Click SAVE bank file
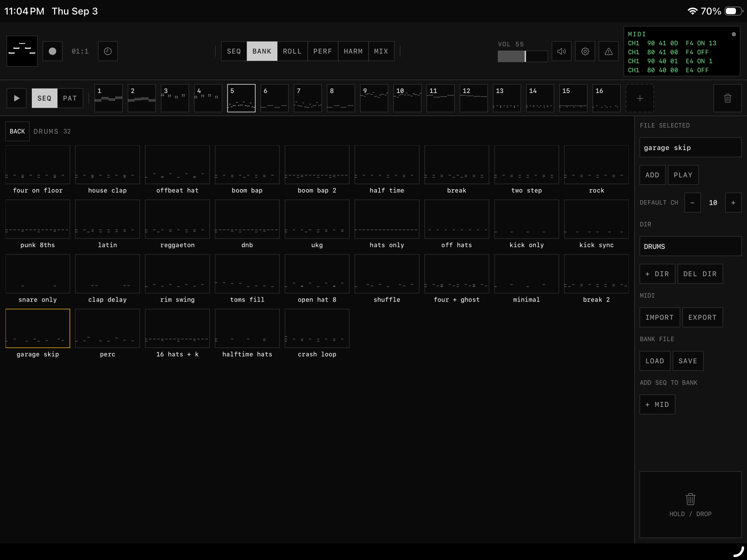 688,361
